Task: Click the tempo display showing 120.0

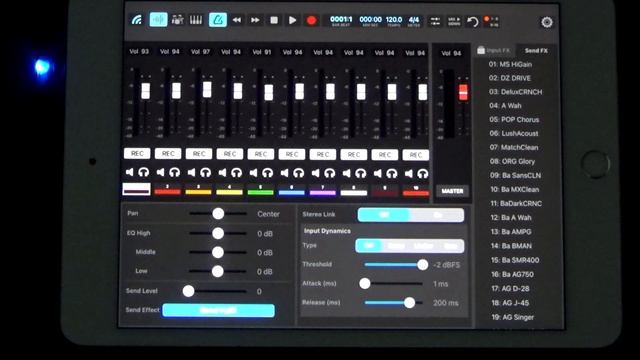Action: (x=394, y=21)
